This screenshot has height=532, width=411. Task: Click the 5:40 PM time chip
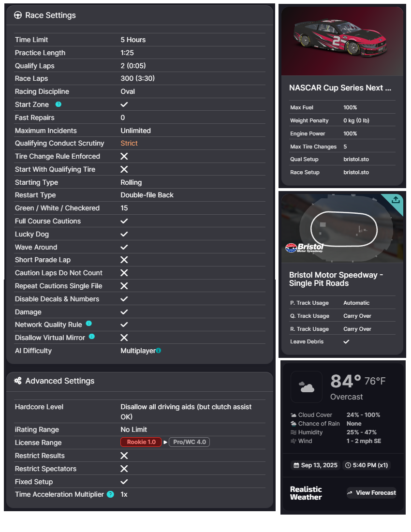(367, 465)
